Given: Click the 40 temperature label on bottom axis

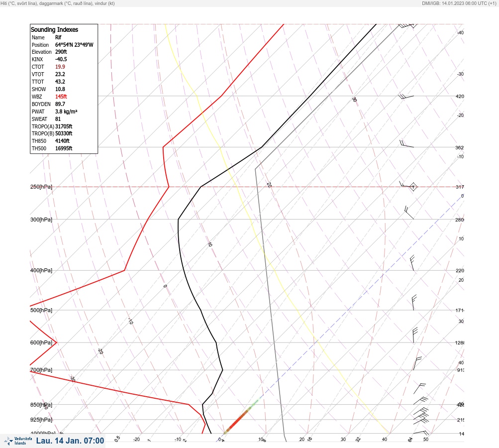Looking at the screenshot, I should pyautogui.click(x=385, y=440).
